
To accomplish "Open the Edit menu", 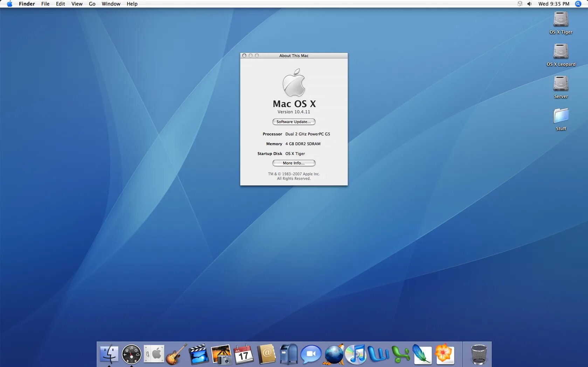I will pos(60,4).
